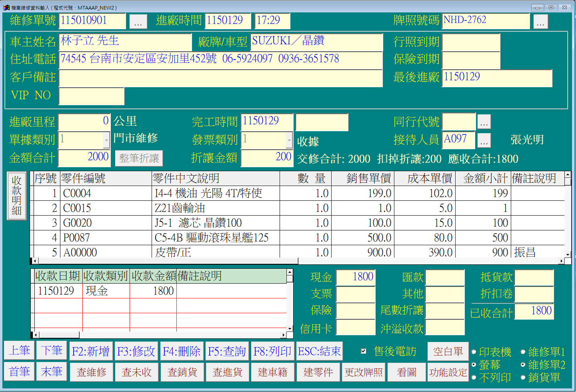Choose the 銷貨單 radio option
The image size is (576, 392).
point(523,378)
